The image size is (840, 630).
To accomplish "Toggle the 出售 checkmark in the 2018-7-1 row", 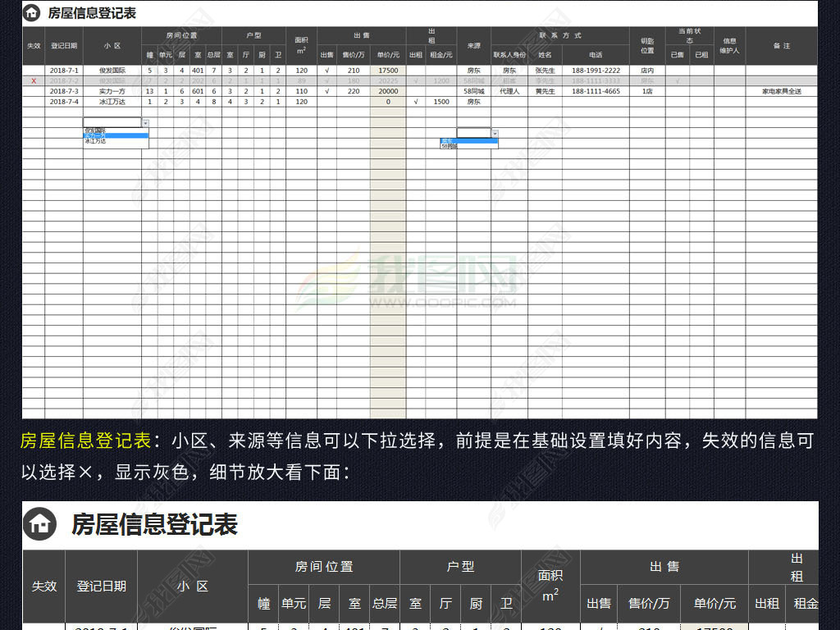I will click(x=326, y=71).
